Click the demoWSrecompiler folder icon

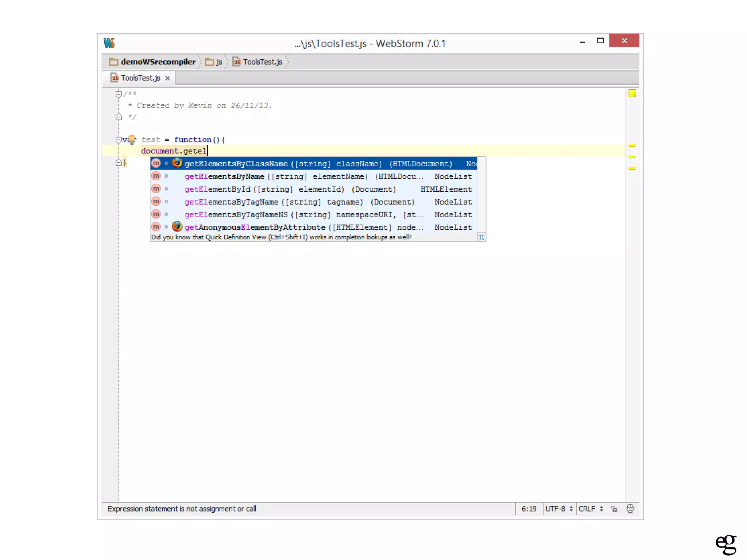pos(113,62)
